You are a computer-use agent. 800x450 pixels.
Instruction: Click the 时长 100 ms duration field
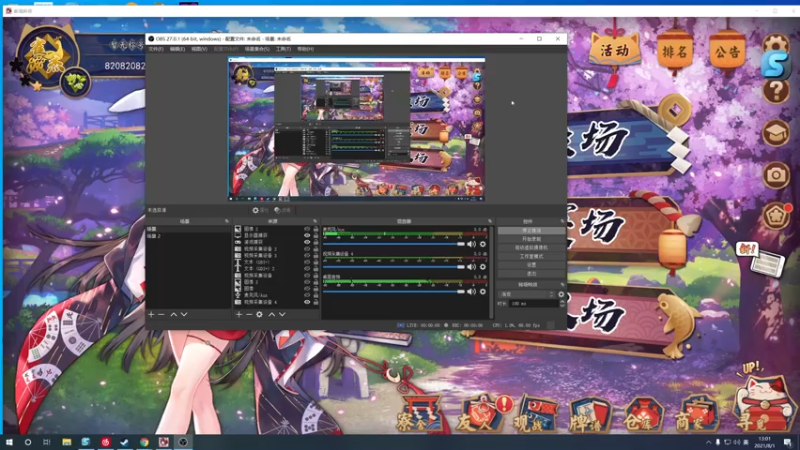(534, 304)
